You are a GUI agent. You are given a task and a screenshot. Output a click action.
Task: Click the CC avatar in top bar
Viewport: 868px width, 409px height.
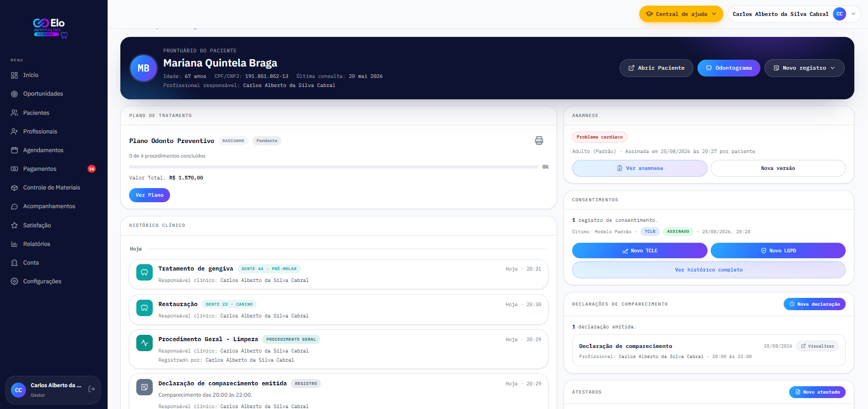point(839,14)
